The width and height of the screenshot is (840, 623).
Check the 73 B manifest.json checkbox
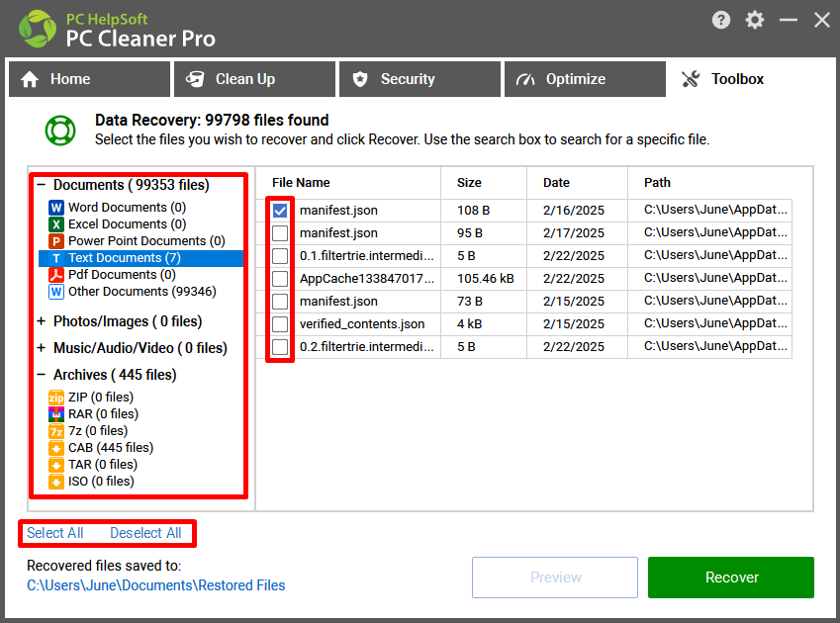coord(280,302)
